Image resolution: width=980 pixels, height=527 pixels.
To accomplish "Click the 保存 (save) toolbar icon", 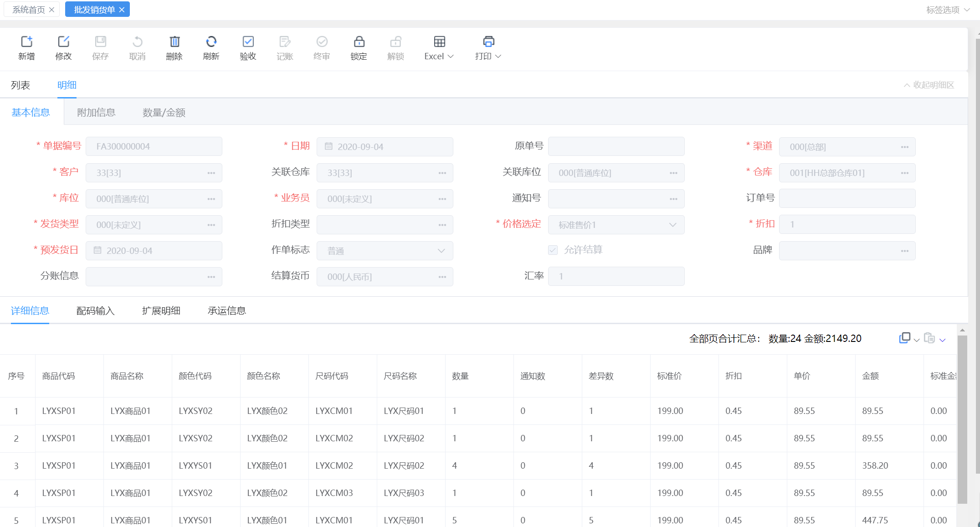I will [101, 41].
